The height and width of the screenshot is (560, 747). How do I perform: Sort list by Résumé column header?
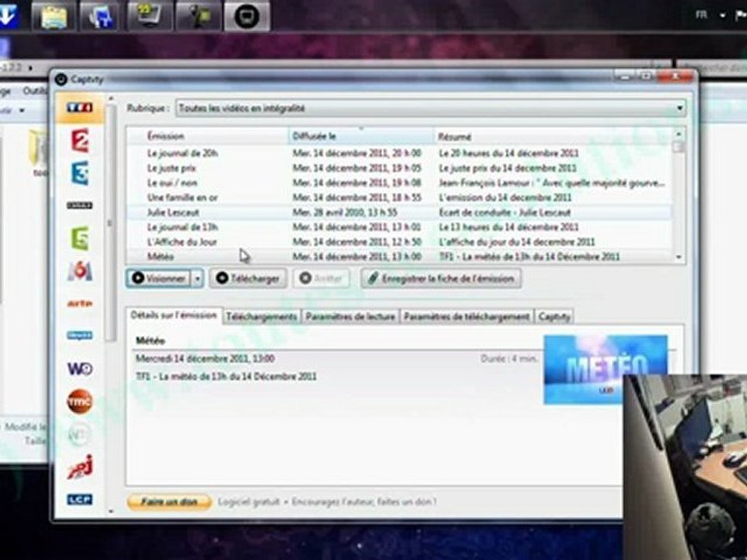(x=554, y=137)
